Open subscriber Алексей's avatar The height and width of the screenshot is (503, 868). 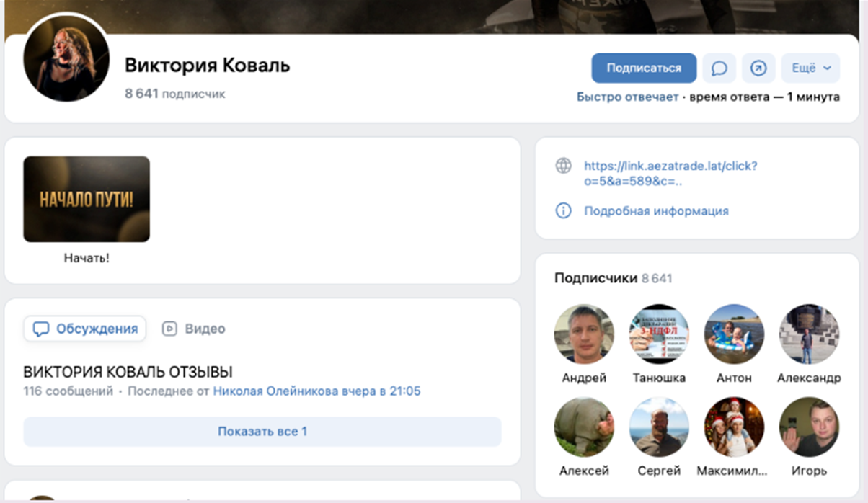584,427
